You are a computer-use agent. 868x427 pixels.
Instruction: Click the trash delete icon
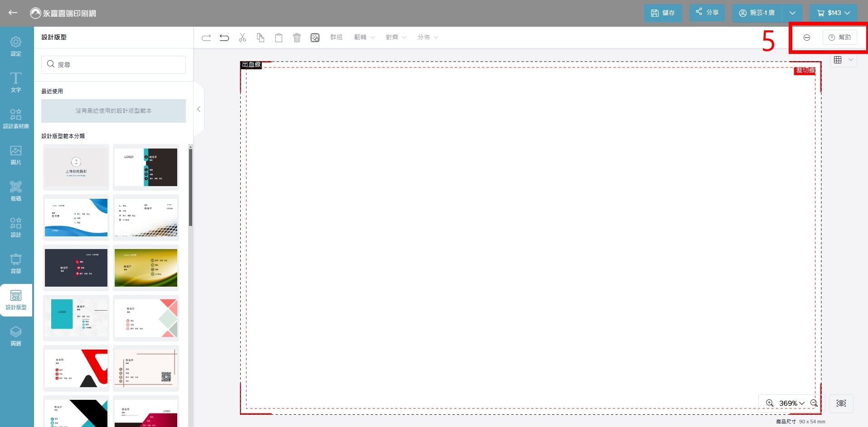pos(297,38)
